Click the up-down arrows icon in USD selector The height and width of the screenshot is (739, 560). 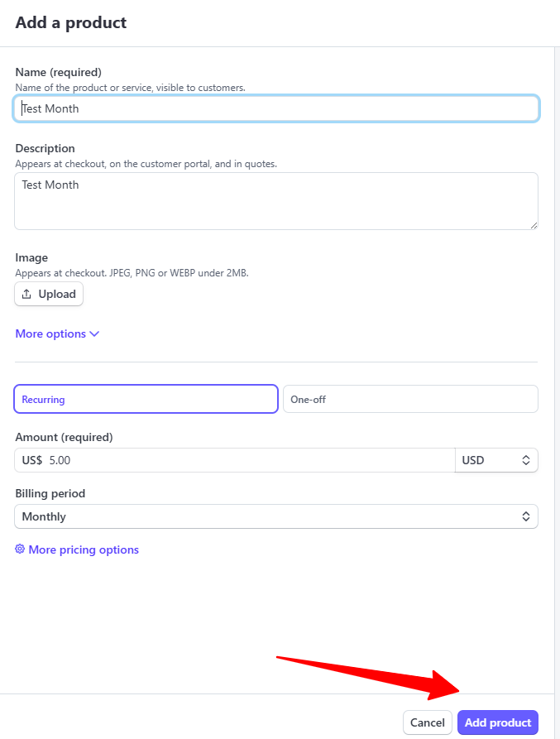tap(524, 460)
